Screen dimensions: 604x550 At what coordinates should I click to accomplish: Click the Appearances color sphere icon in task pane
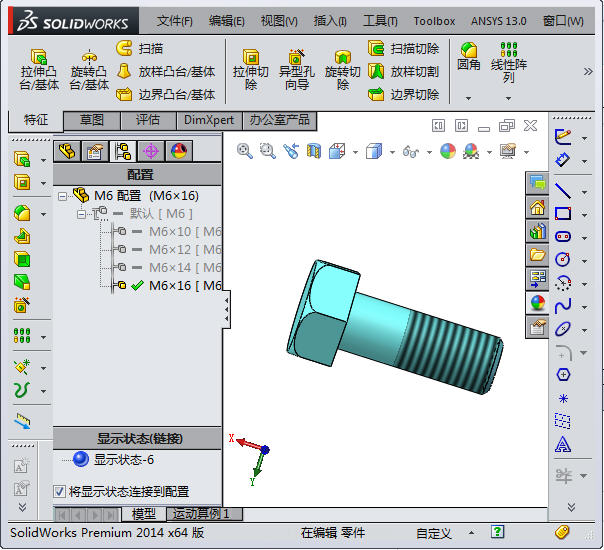click(x=537, y=302)
